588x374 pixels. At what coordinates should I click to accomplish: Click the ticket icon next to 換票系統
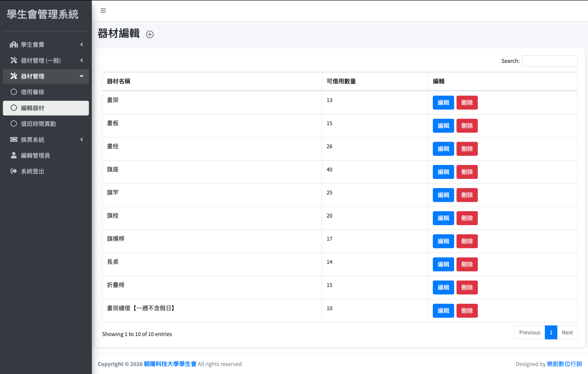[14, 140]
